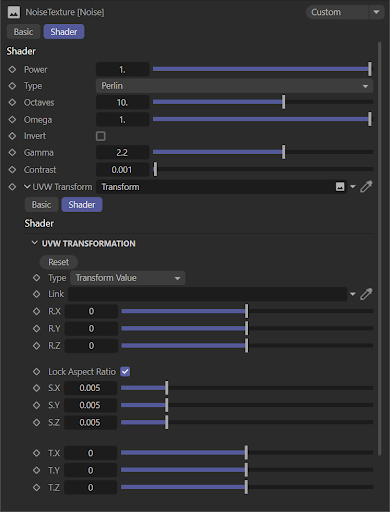
Task: Toggle keyframe diamond for Transform Value Type
Action: point(37,278)
